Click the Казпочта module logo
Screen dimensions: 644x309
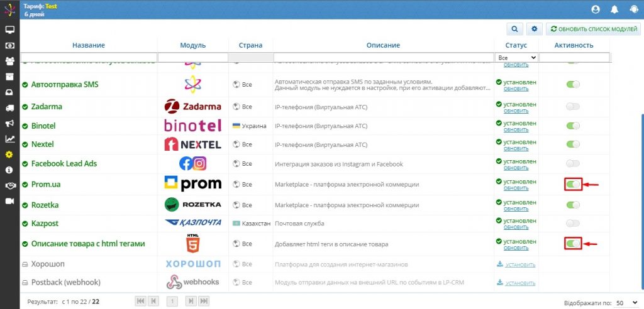click(x=192, y=223)
